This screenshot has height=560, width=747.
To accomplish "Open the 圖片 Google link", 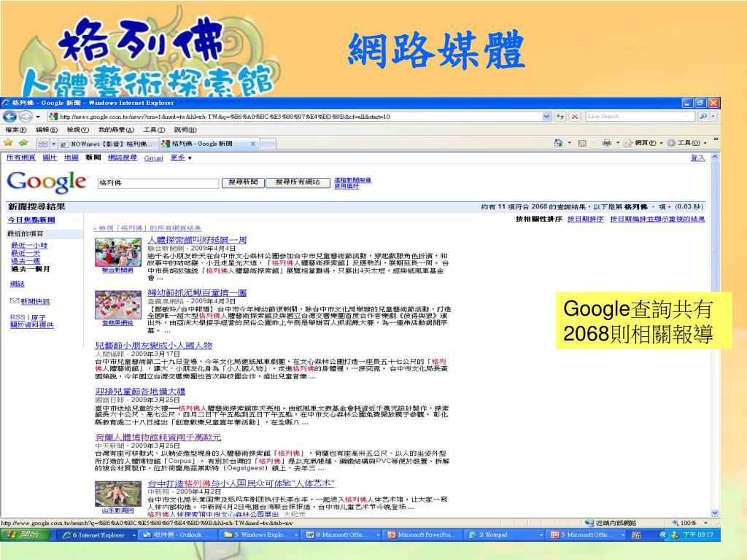I will point(50,157).
